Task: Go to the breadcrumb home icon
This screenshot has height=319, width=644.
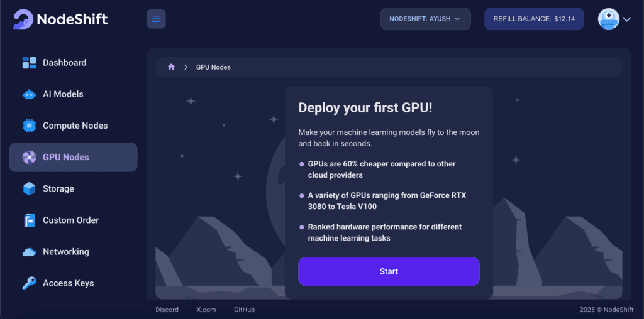Action: click(x=171, y=67)
